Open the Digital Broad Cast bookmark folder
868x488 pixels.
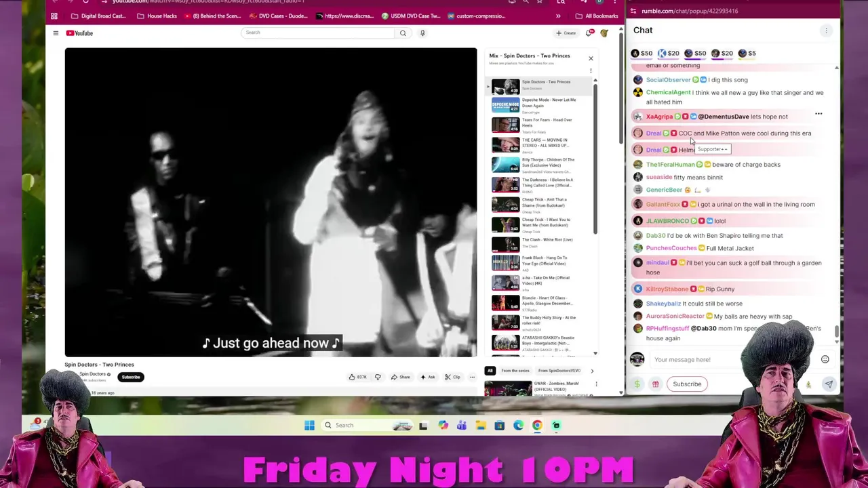click(99, 16)
